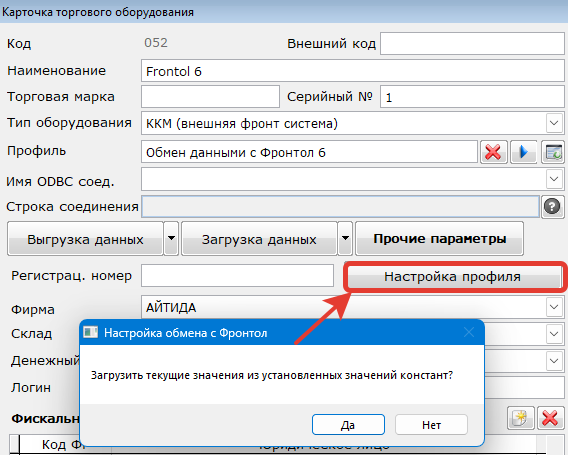The height and width of the screenshot is (455, 568).
Task: Click dialog icon in Настройка обмена title
Action: (x=91, y=332)
